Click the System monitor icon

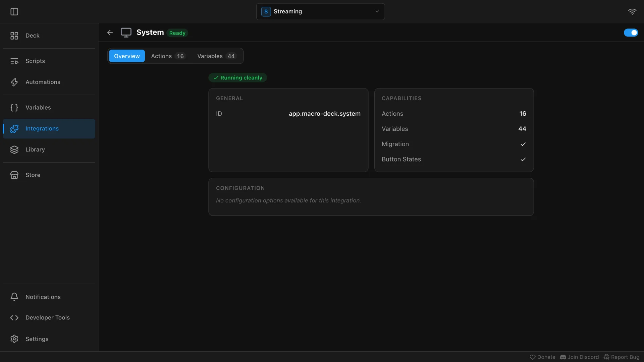[x=126, y=33]
